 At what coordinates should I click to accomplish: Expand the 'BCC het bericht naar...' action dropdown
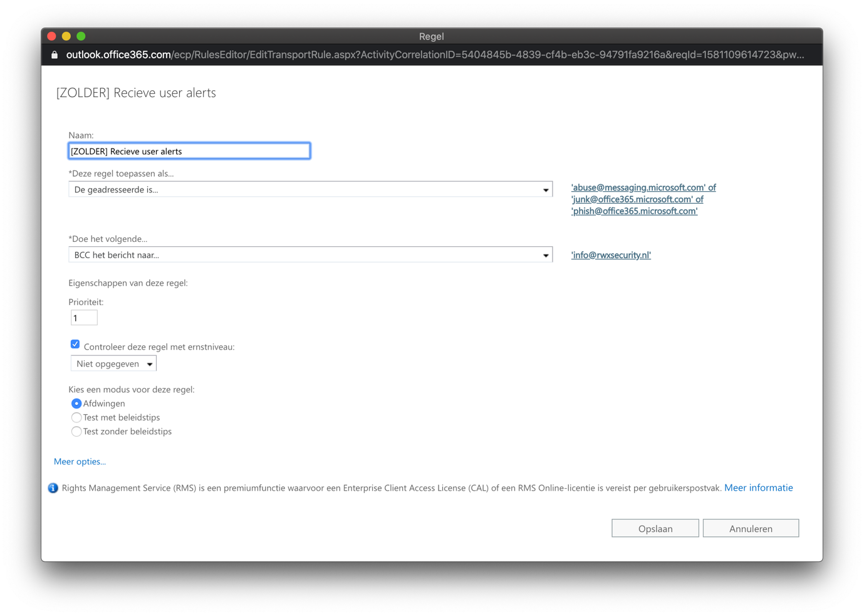tap(310, 255)
